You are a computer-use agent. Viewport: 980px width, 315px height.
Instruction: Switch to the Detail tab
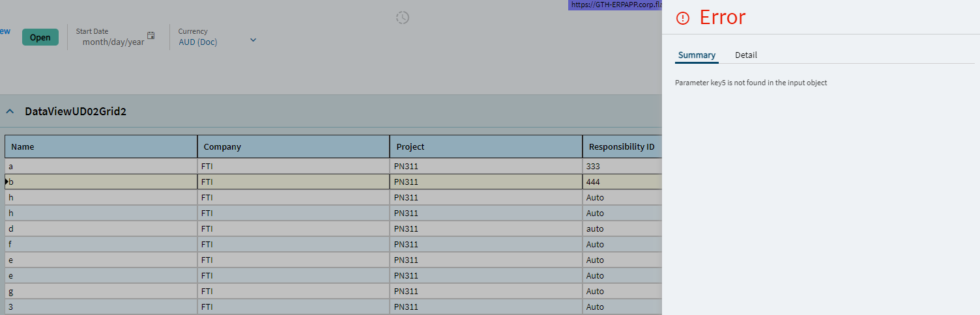(746, 55)
